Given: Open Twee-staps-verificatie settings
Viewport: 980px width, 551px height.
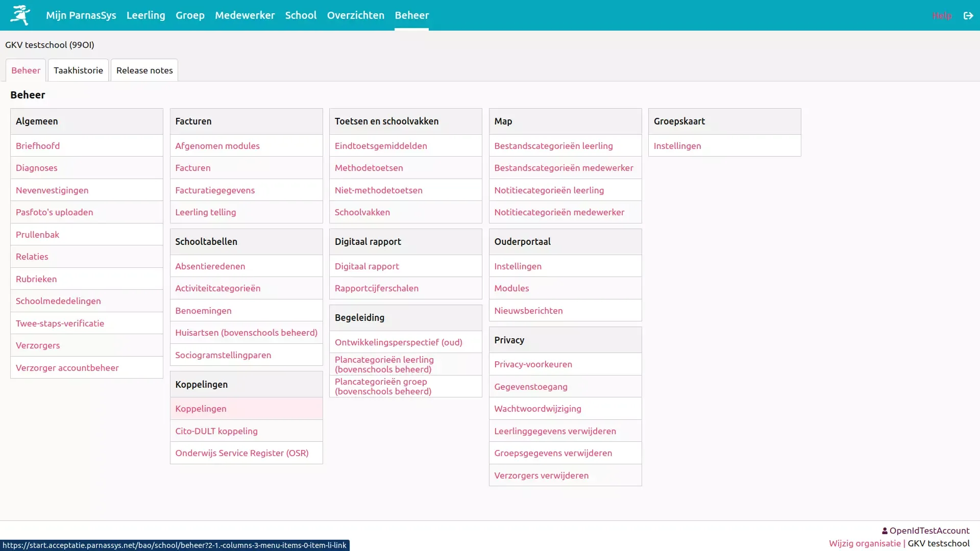Looking at the screenshot, I should coord(60,323).
